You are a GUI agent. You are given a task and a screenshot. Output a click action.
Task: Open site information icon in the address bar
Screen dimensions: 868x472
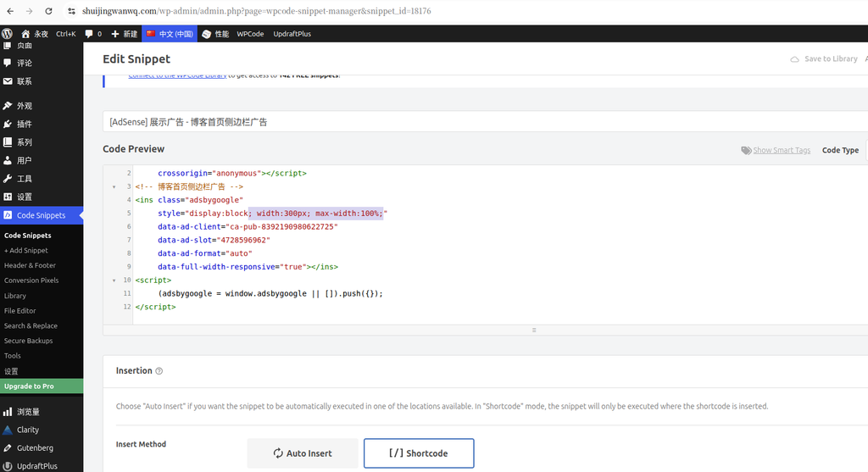[x=71, y=11]
